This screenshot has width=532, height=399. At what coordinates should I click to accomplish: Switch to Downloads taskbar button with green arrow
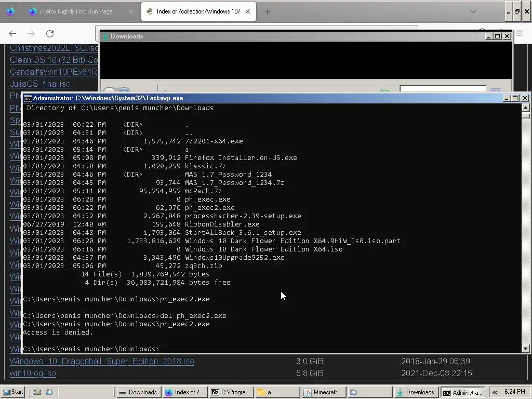pos(416,392)
